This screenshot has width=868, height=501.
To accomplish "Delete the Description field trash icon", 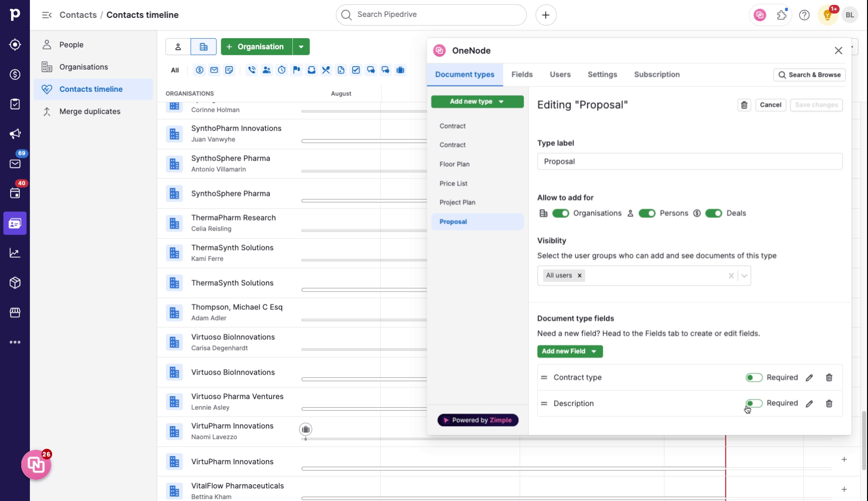I will [x=829, y=403].
